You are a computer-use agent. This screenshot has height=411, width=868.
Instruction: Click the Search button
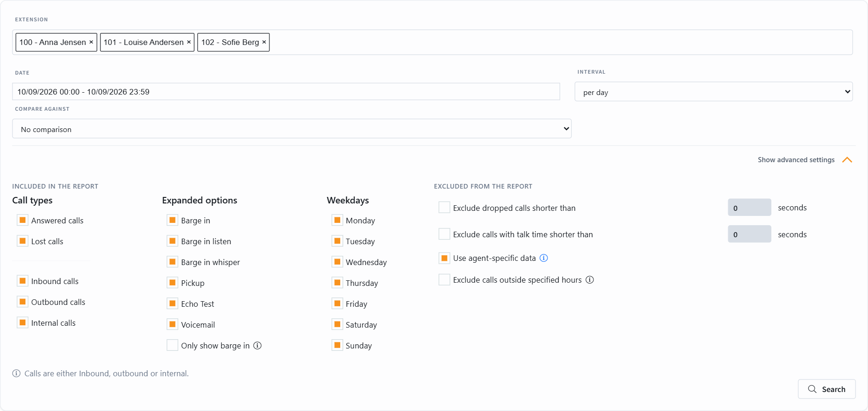click(x=827, y=389)
